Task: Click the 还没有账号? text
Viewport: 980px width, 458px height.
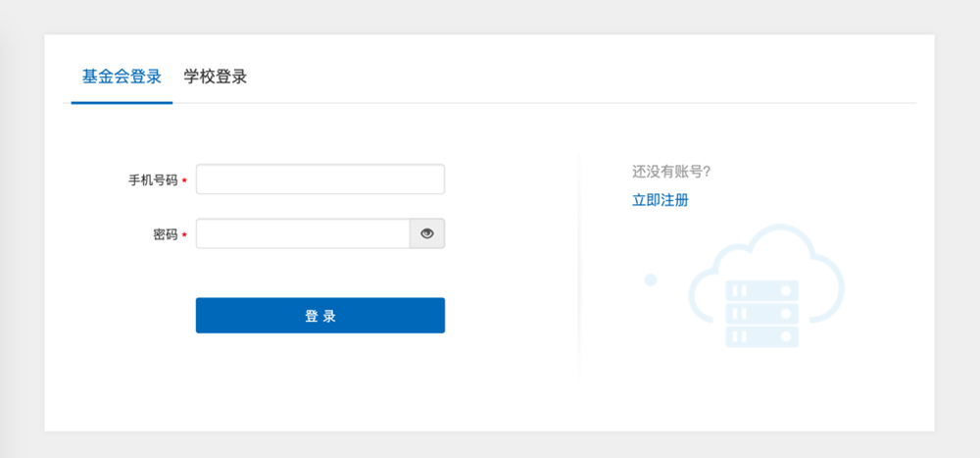Action: (671, 172)
